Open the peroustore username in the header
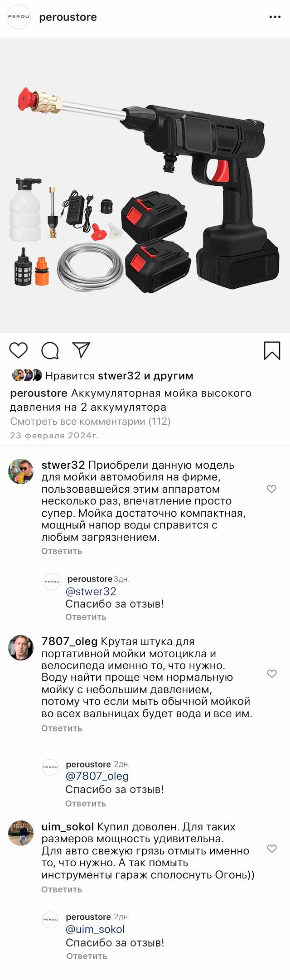The height and width of the screenshot is (980, 290). tap(68, 17)
